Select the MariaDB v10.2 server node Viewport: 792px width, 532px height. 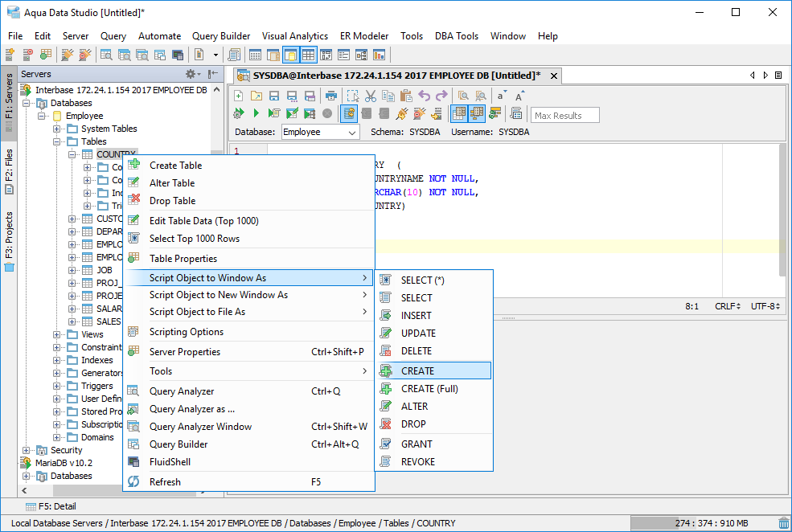coord(64,463)
